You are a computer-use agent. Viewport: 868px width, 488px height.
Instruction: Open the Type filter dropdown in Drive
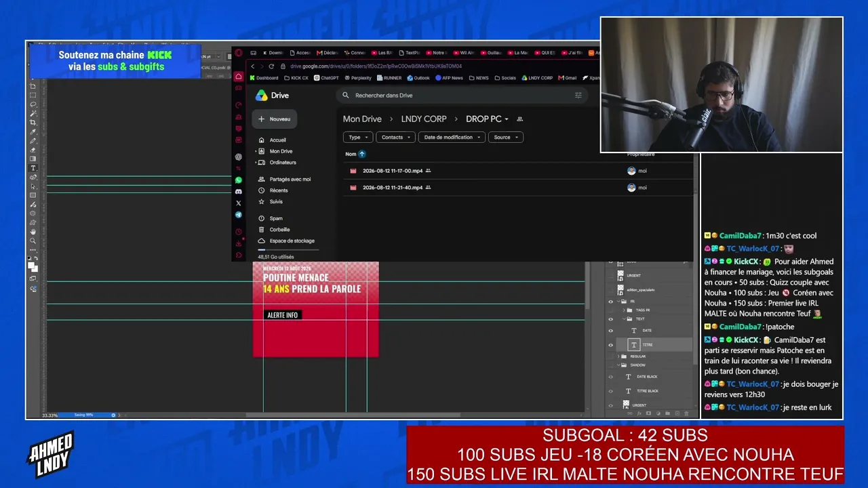[x=358, y=137]
